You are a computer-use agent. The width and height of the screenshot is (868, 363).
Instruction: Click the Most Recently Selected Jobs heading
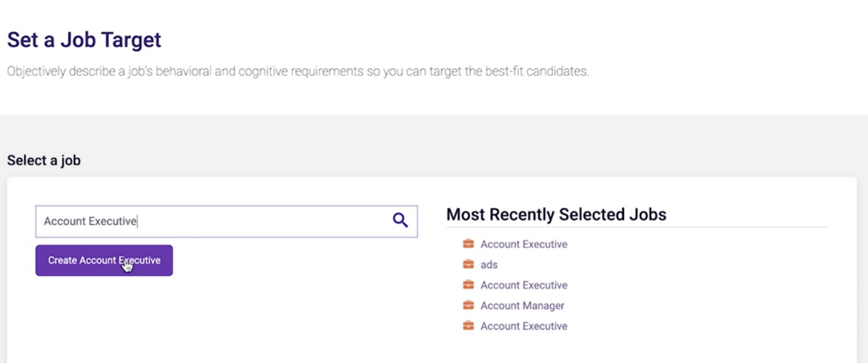click(x=556, y=215)
